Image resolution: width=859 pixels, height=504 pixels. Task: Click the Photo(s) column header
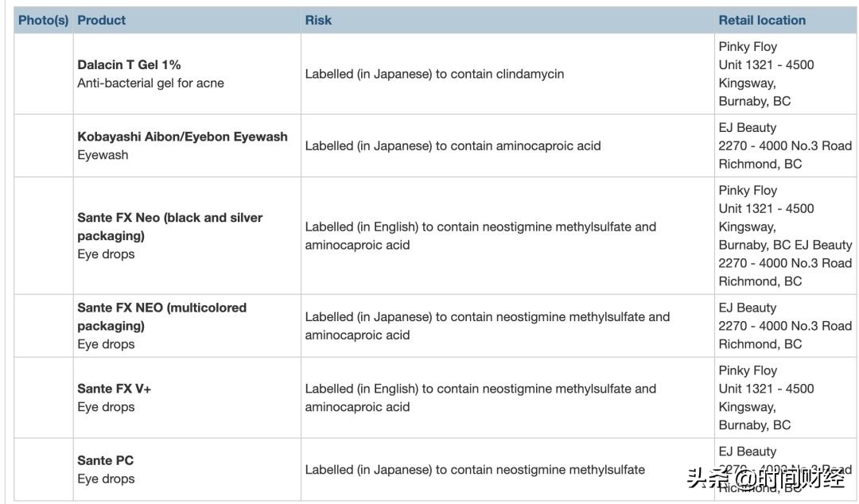(43, 21)
